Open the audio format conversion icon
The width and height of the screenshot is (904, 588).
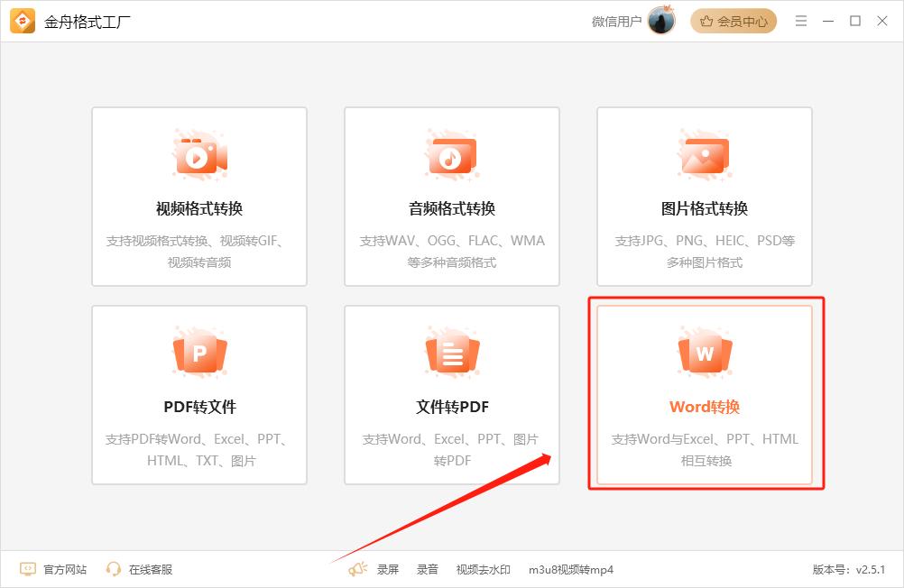tap(452, 155)
